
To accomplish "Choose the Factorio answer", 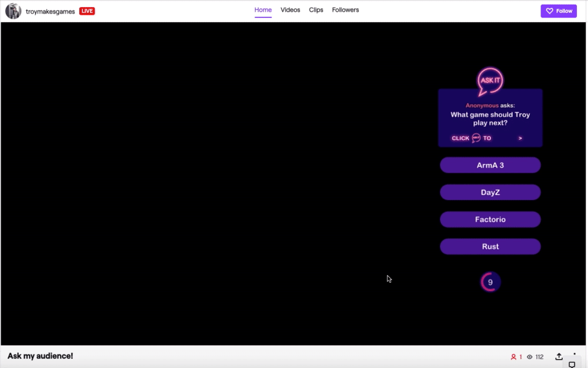I will click(490, 220).
